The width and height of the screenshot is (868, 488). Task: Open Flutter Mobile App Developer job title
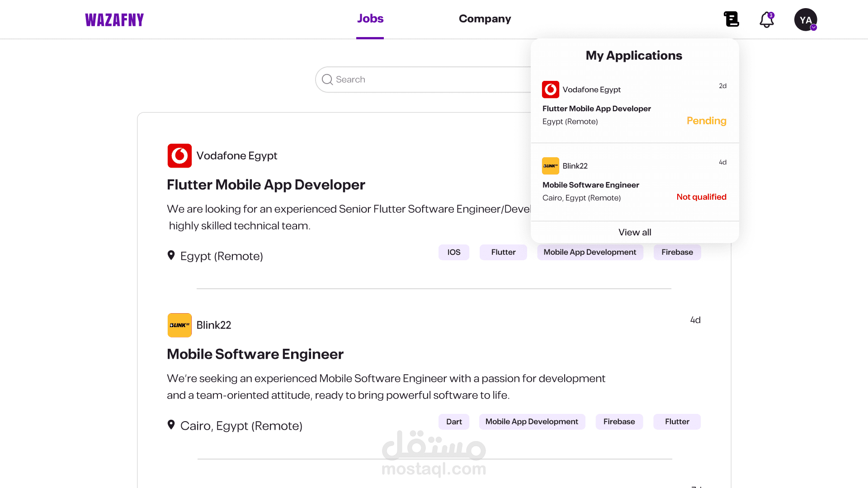(266, 185)
